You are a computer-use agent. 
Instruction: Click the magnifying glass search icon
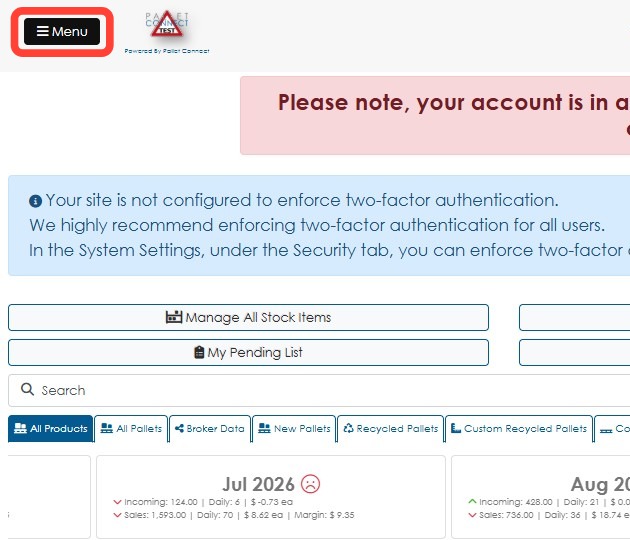point(27,389)
